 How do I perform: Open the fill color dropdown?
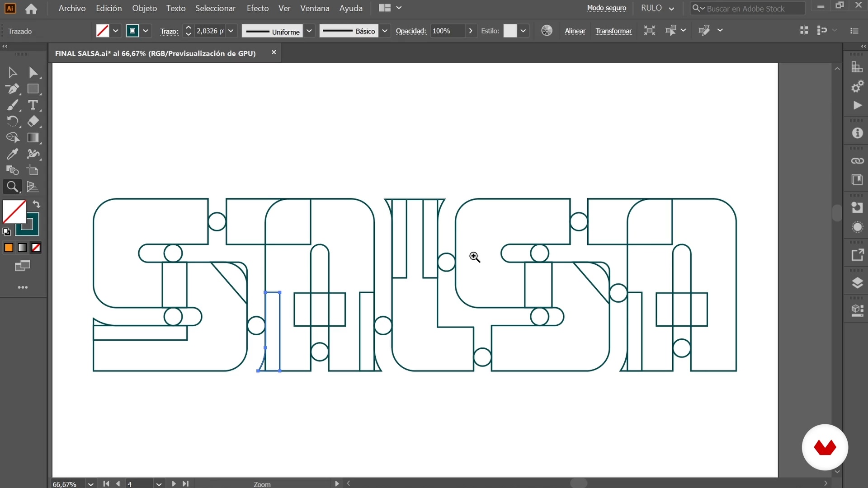click(116, 31)
